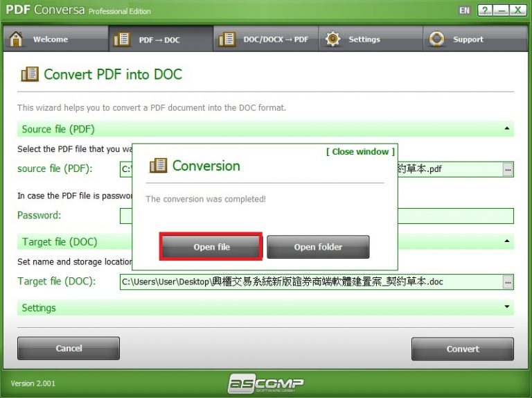Open the DOC/DOCX → PDF tab
532x398 pixels.
point(266,39)
